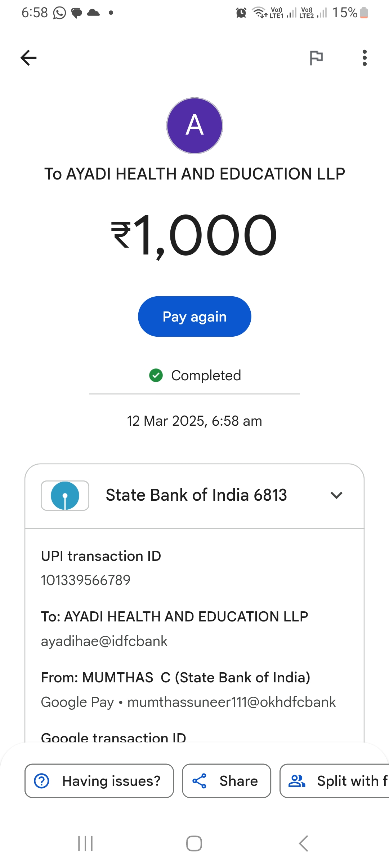Image resolution: width=389 pixels, height=868 pixels.
Task: Tap the flag report icon
Action: point(316,58)
